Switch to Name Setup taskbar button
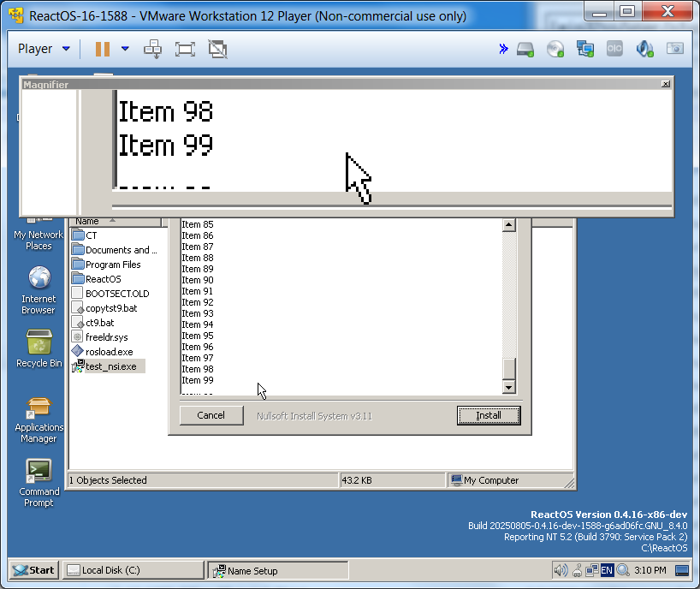700x589 pixels. (x=278, y=570)
